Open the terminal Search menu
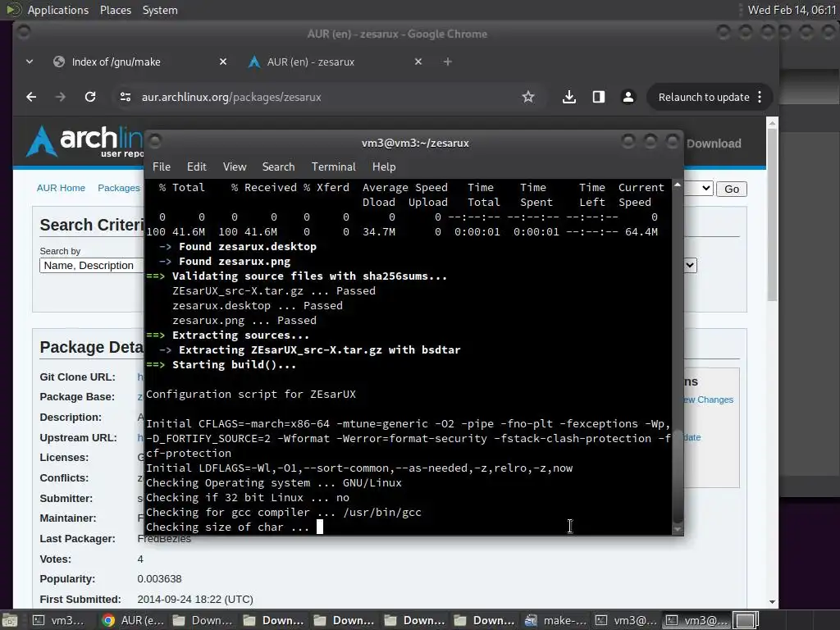Image resolution: width=840 pixels, height=630 pixels. 279,167
